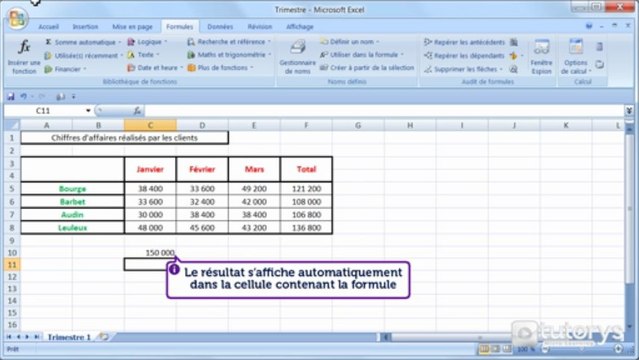Viewport: 639px width, 360px height.
Task: Switch to Normal view in status bar
Action: pos(484,349)
